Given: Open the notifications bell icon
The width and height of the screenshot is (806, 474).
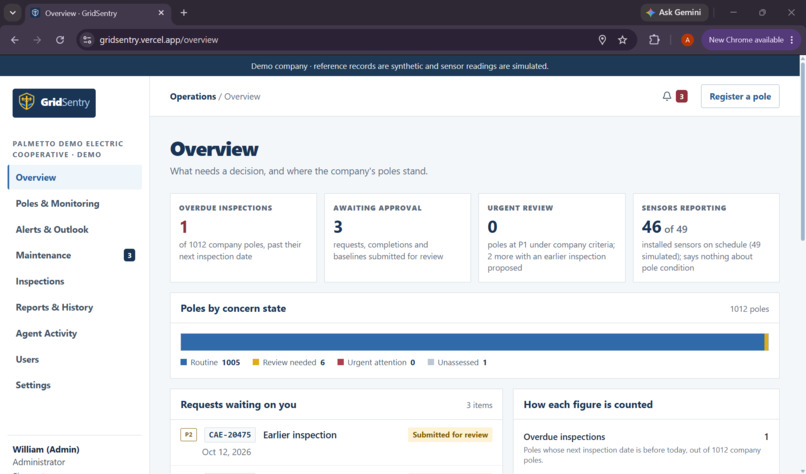Looking at the screenshot, I should pyautogui.click(x=667, y=96).
